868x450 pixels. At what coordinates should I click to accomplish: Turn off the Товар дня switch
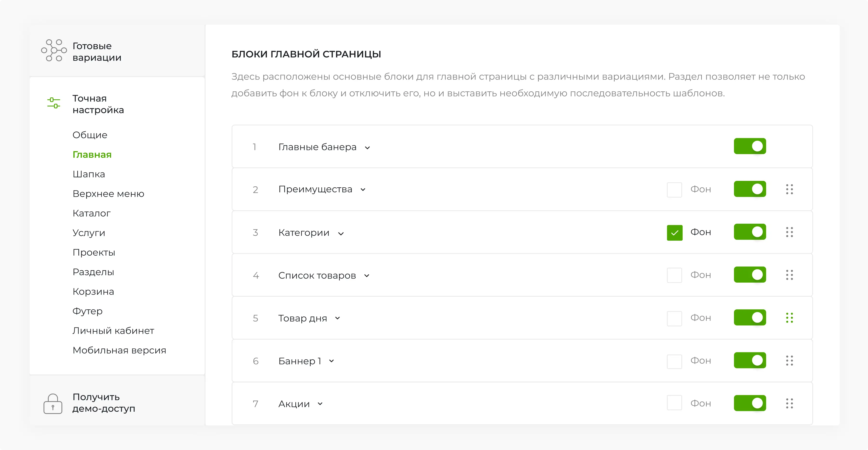click(750, 317)
